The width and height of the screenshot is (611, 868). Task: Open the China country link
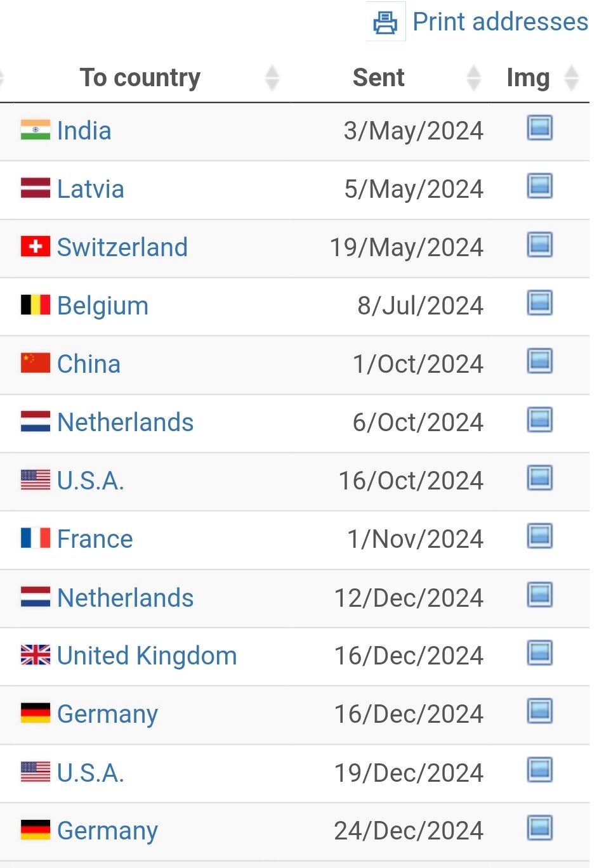tap(89, 364)
